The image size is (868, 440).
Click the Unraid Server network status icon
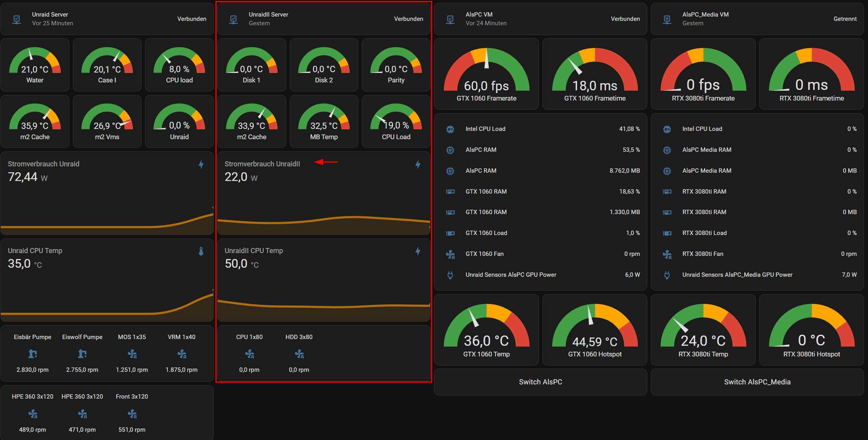coord(17,19)
